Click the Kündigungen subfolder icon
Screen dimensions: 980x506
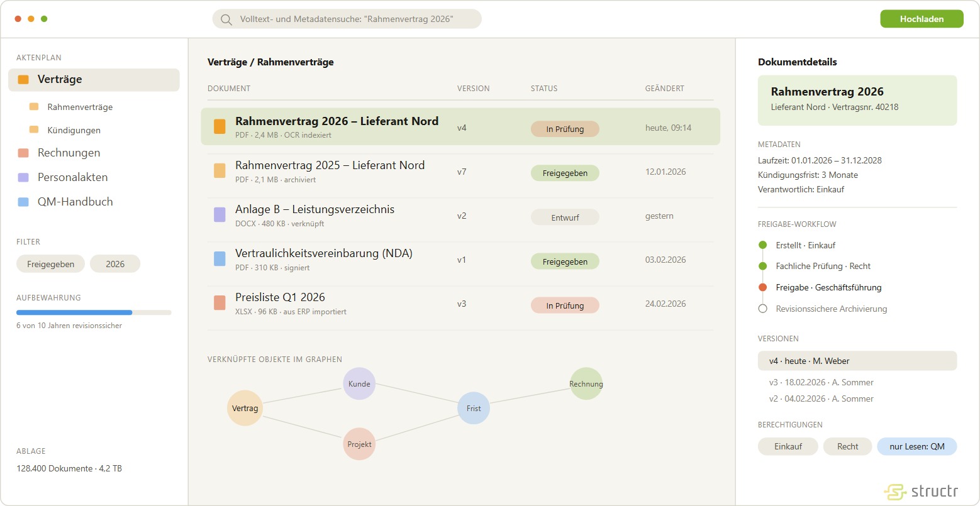34,130
